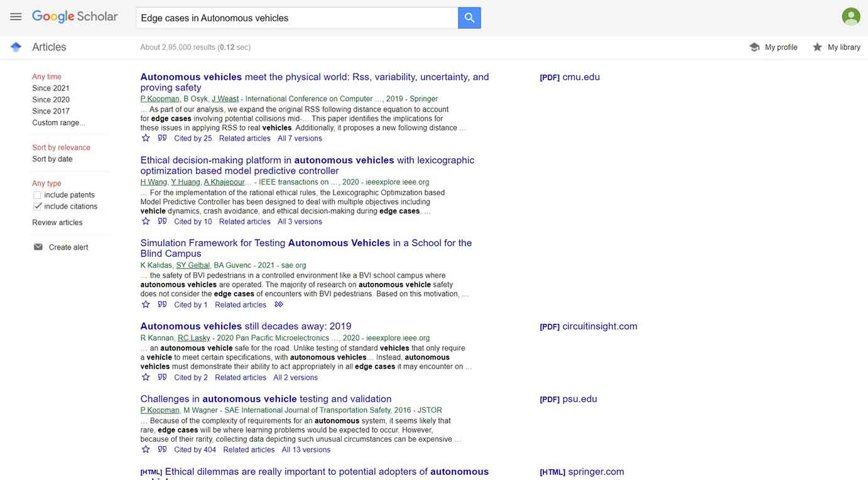Select Sort by relevance

(61, 147)
